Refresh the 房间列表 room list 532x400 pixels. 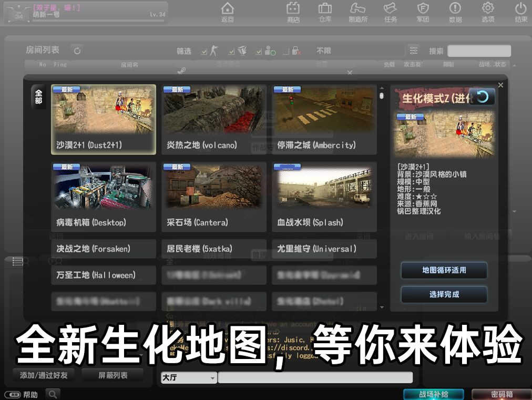point(77,51)
